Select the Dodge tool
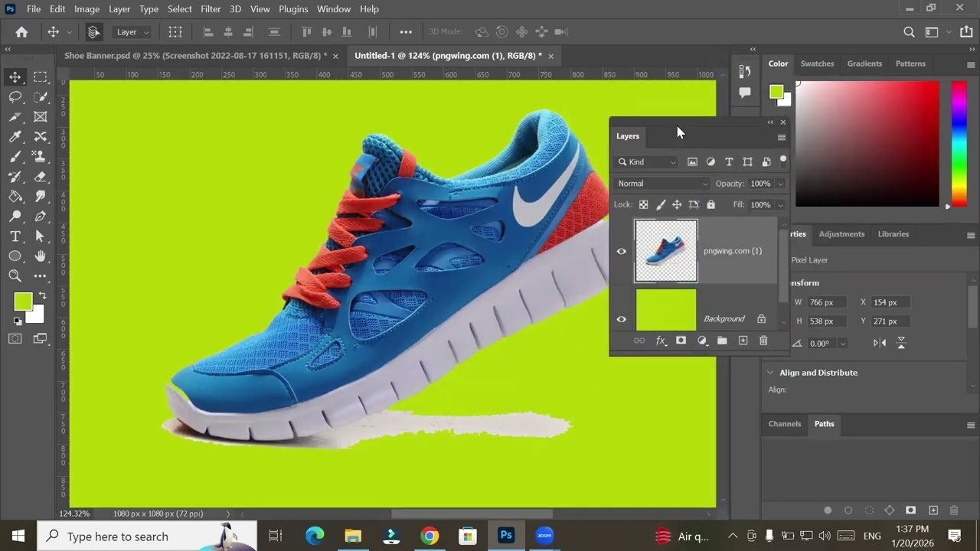Image resolution: width=980 pixels, height=551 pixels. click(15, 216)
